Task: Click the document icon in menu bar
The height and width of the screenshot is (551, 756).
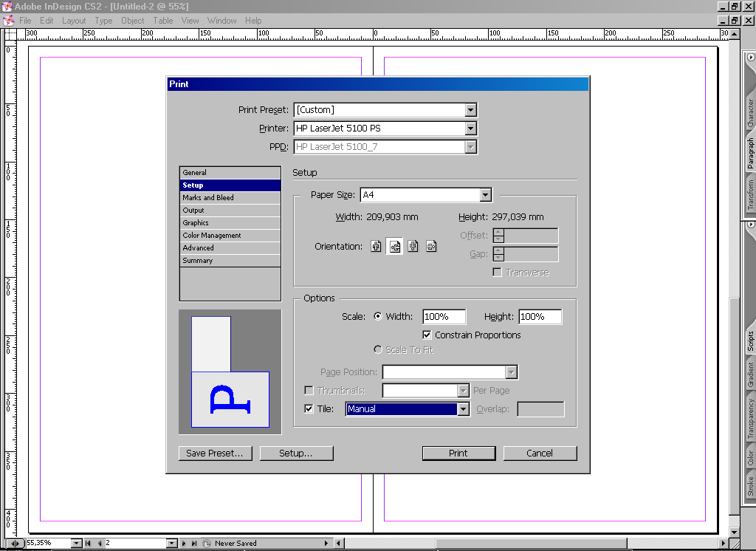Action: (8, 21)
